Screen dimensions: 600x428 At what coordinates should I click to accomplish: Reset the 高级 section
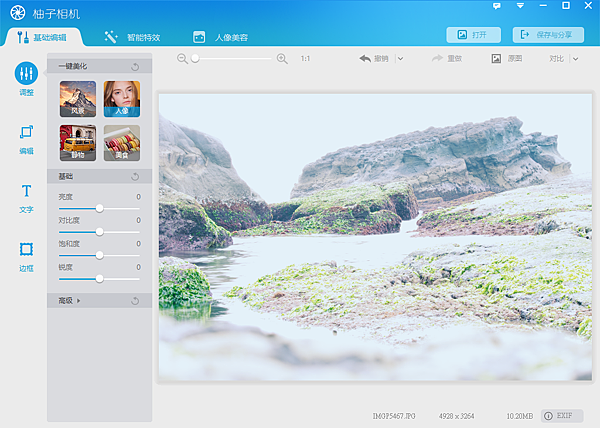(135, 301)
